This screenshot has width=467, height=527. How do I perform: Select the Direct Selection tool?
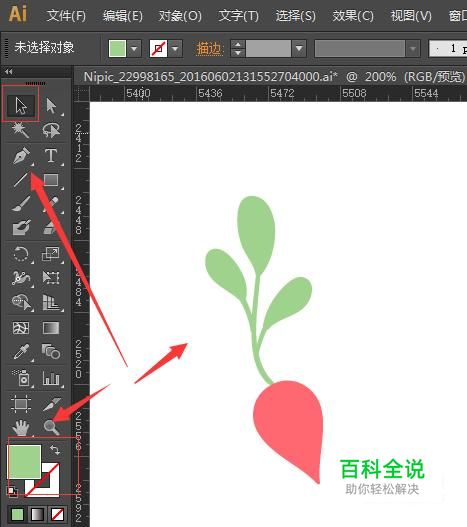coord(51,106)
